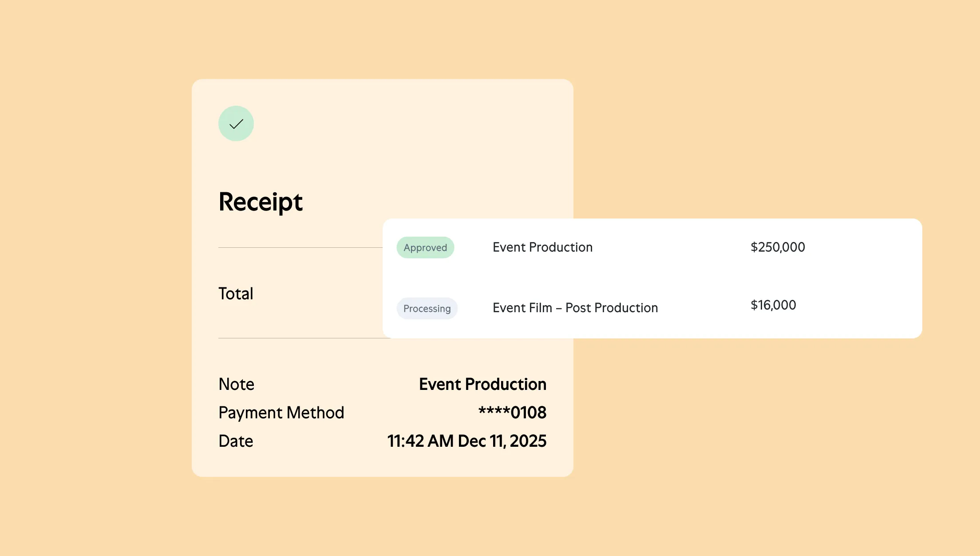The height and width of the screenshot is (556, 980).
Task: Click the $250,000 amount
Action: pos(777,247)
